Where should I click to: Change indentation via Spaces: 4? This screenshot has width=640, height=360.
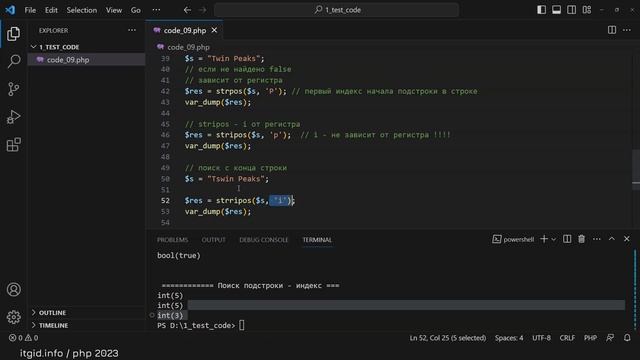[x=509, y=338]
